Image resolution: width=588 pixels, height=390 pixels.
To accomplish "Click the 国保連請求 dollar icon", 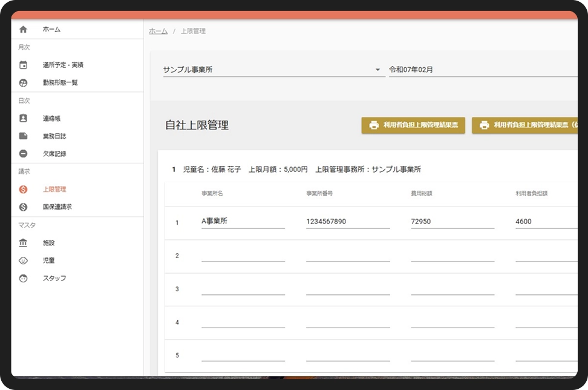I will 23,207.
